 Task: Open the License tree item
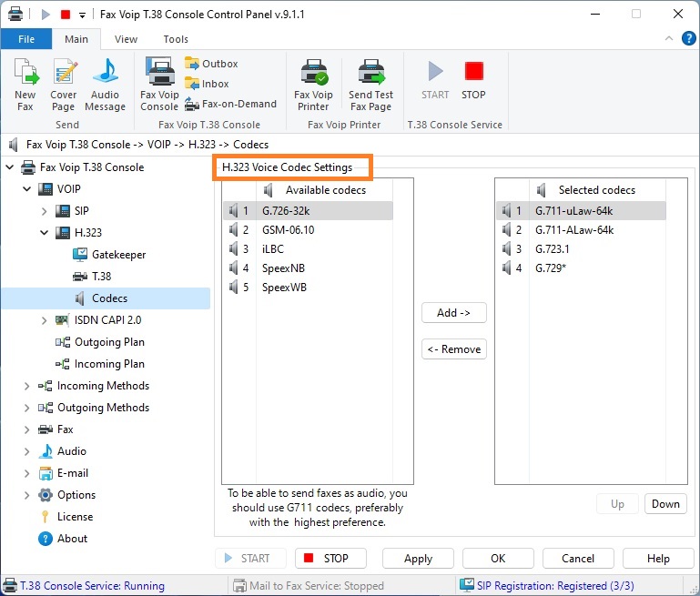(x=66, y=517)
